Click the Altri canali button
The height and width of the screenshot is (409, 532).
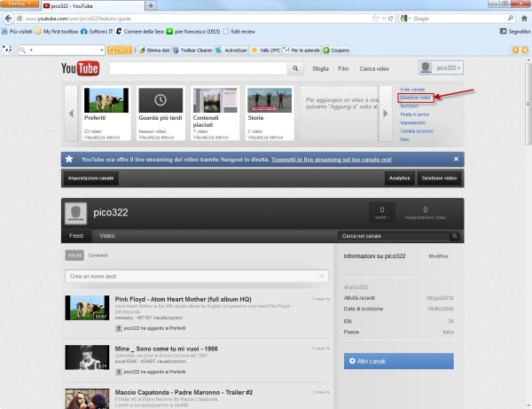[399, 361]
